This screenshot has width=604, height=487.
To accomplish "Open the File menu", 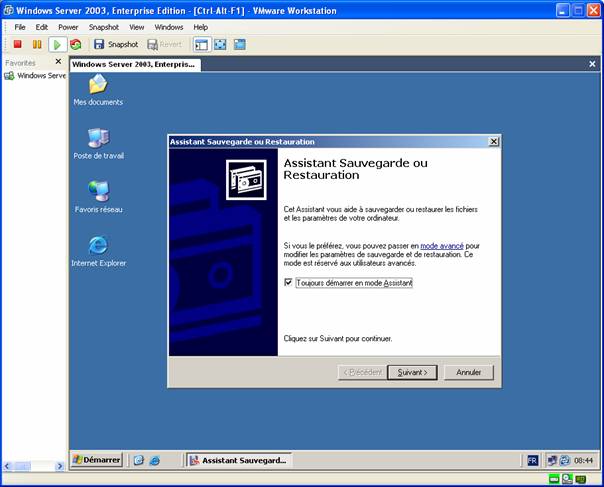I will 20,27.
